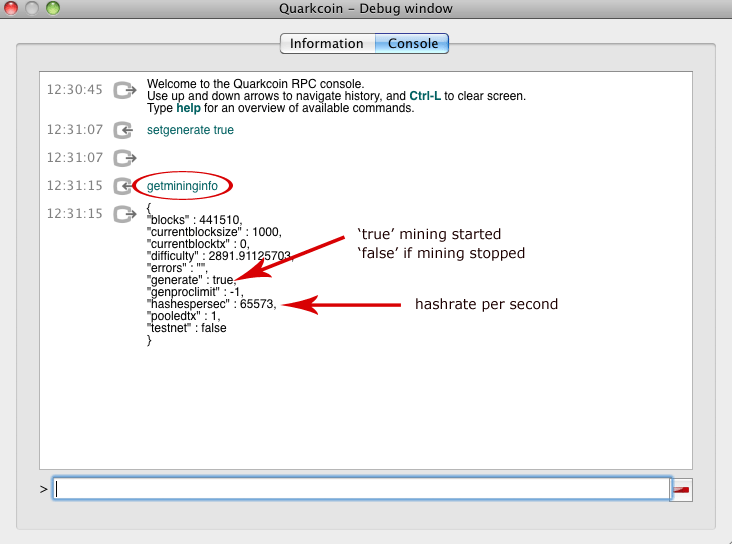Click the red clear console button
732x544 pixels.
(682, 489)
